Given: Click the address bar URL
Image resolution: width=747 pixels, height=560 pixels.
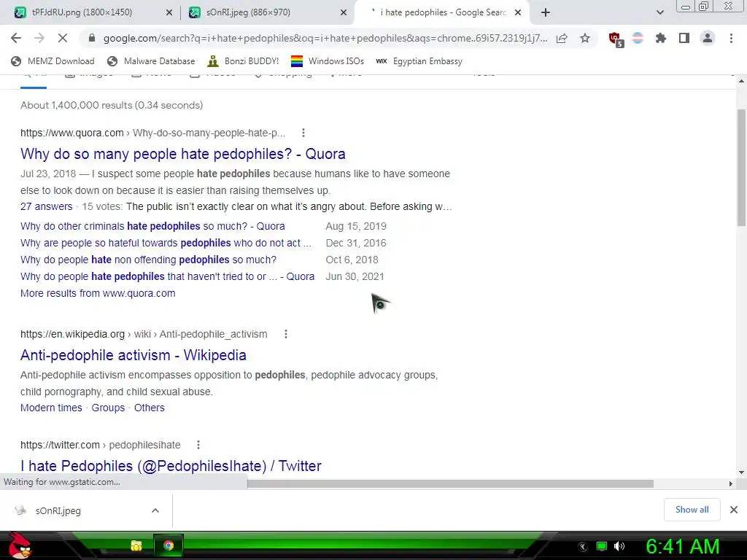Looking at the screenshot, I should pyautogui.click(x=325, y=38).
